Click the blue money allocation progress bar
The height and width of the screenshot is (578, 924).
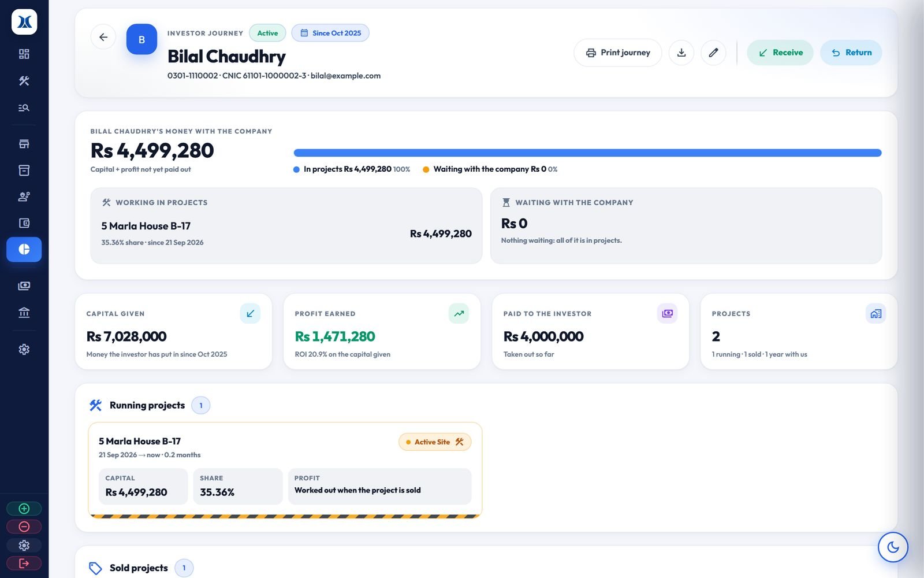coord(587,153)
